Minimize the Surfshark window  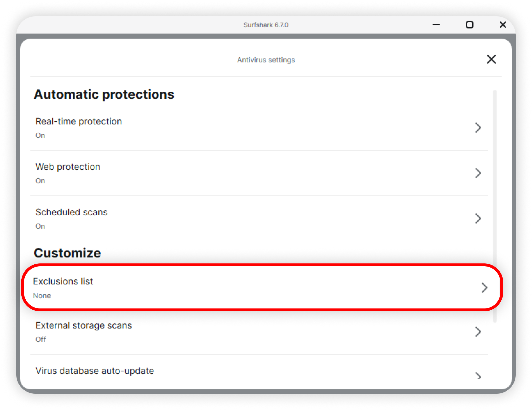tap(436, 25)
